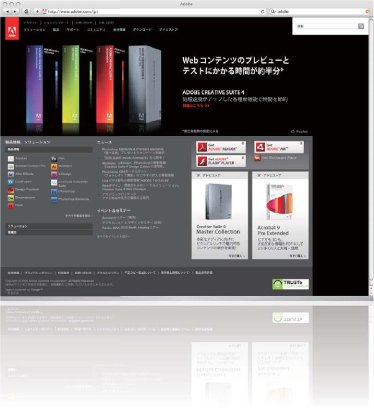Open the last footer link in the footer row
Image resolution: width=374 pixels, height=409 pixels.
tap(204, 273)
